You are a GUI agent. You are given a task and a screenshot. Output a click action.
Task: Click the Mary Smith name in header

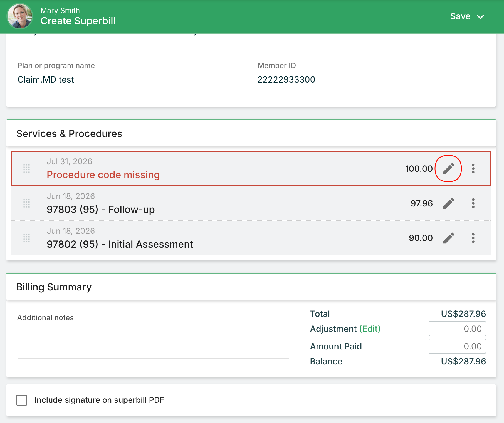coord(60,11)
